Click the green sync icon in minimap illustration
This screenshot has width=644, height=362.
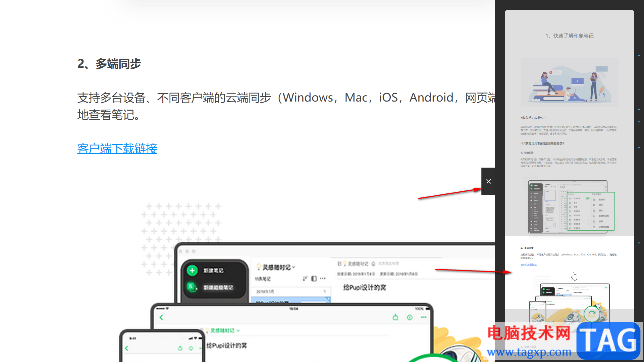coord(592,314)
